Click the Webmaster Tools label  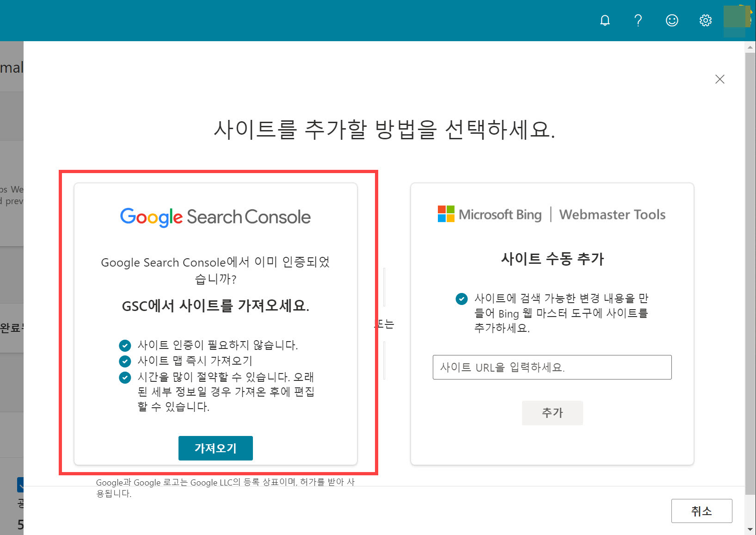pos(612,214)
